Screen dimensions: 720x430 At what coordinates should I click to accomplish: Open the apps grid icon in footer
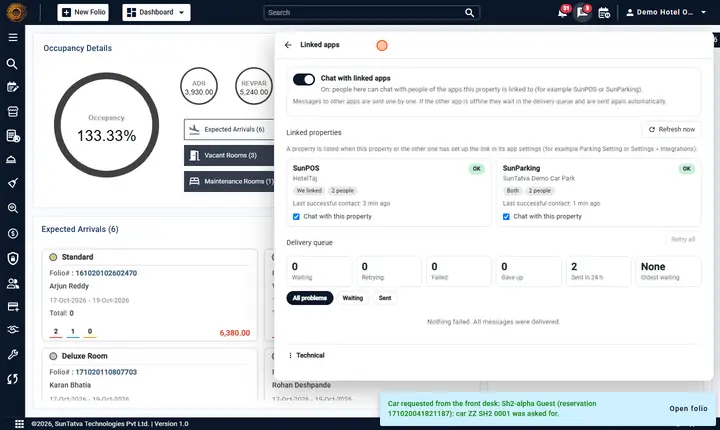pyautogui.click(x=19, y=424)
